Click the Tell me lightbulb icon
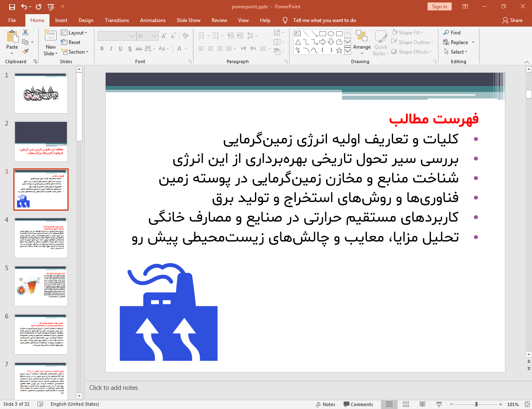Viewport: 532px width, 409px height. [285, 20]
